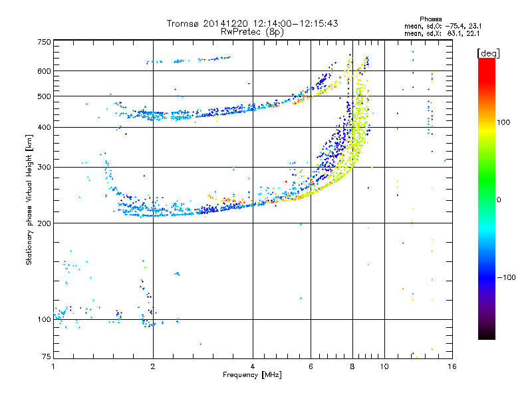Click the 'Frequency [MHz]' x-axis label

(252, 375)
